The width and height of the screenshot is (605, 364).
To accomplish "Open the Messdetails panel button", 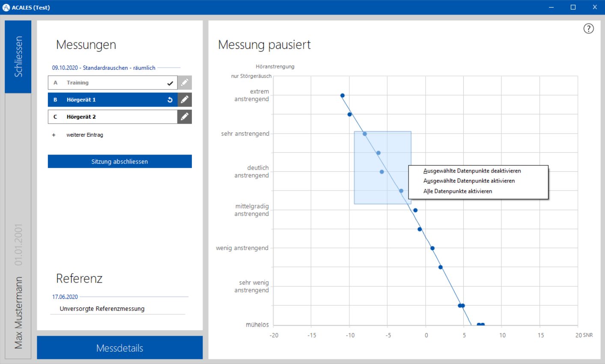I will point(119,348).
